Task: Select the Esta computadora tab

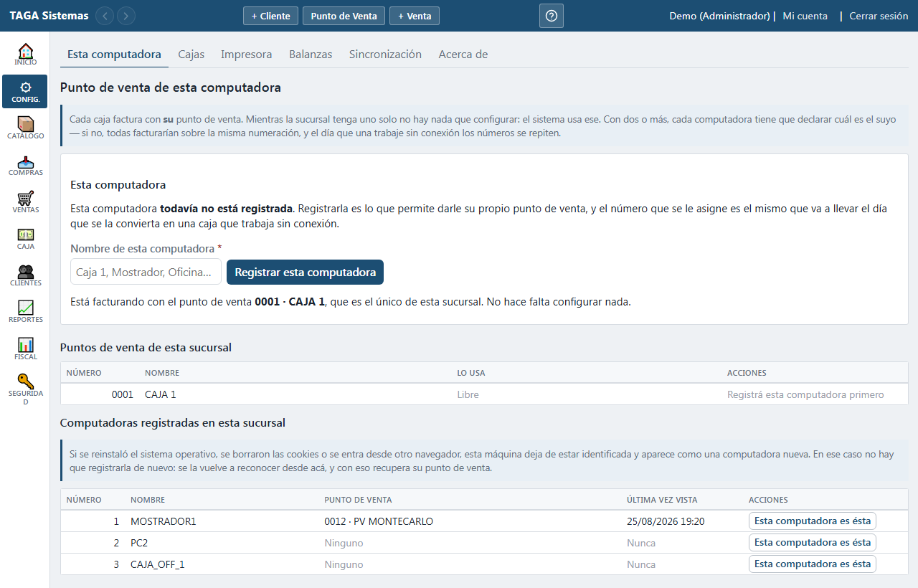Action: pos(114,54)
